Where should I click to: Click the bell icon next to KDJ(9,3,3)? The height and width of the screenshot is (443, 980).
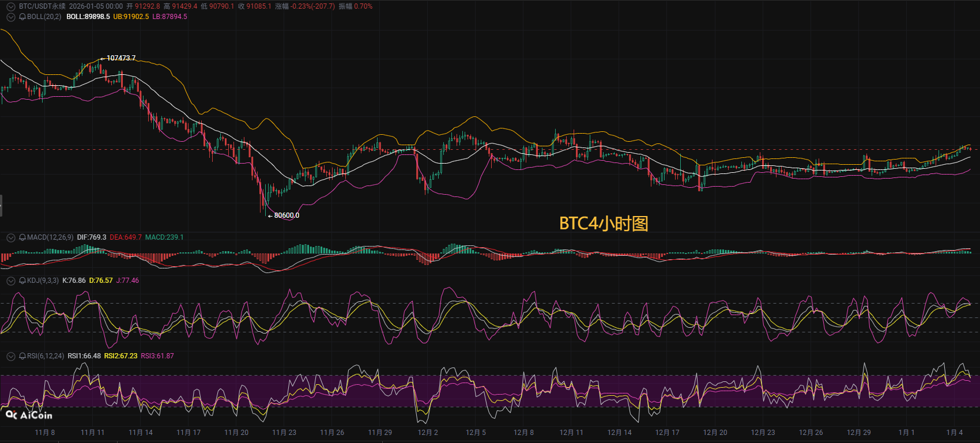pyautogui.click(x=22, y=281)
